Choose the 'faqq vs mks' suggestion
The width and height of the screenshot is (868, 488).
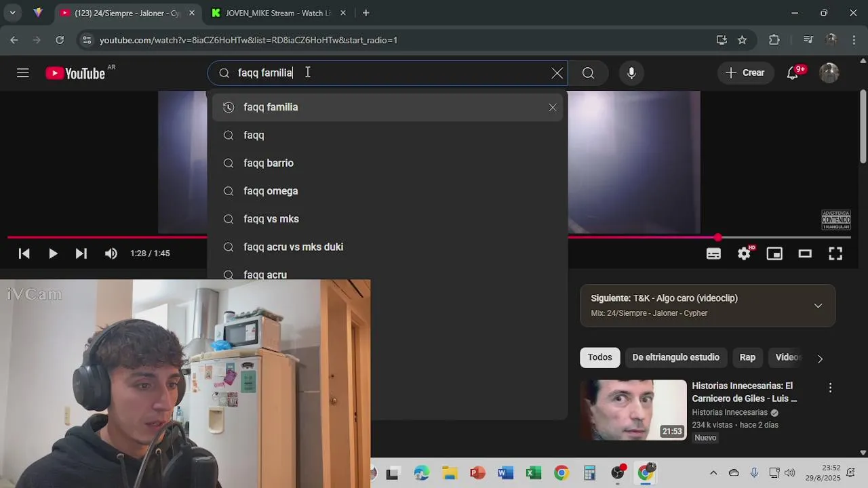point(387,219)
